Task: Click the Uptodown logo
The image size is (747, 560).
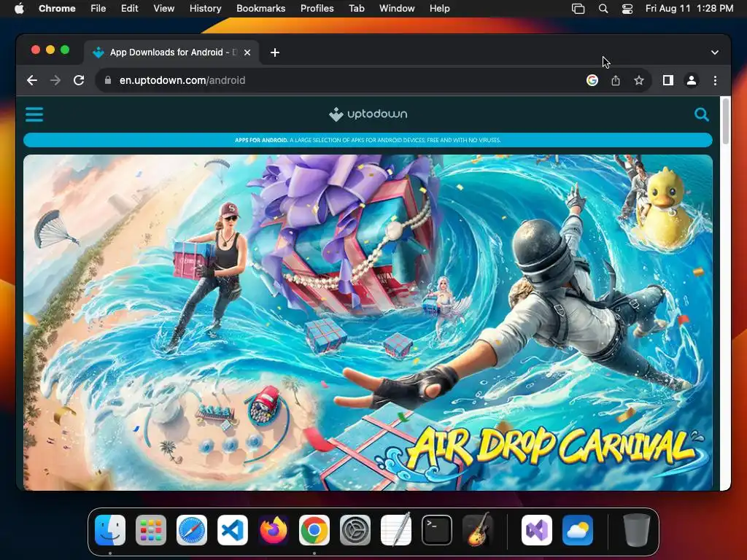Action: (x=368, y=114)
